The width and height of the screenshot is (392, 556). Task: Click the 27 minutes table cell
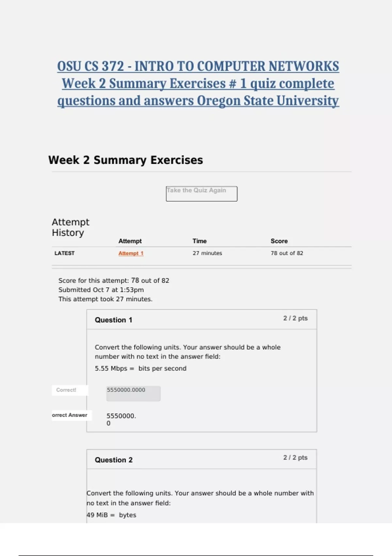[x=207, y=253]
